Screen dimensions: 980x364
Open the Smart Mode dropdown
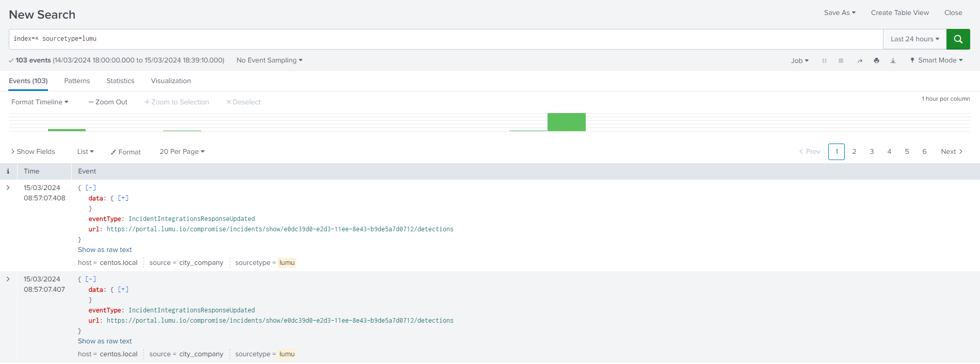(x=937, y=60)
